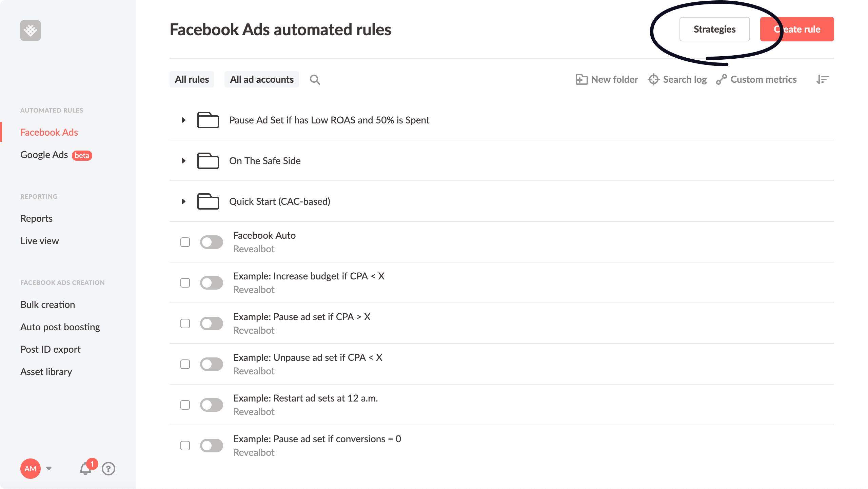Click the On The Safe Side folder name

tap(265, 161)
